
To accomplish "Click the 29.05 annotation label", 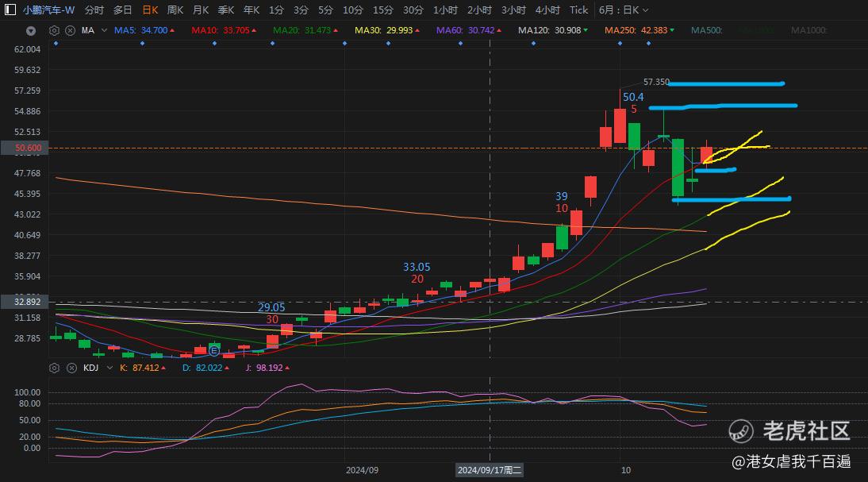I will point(271,307).
